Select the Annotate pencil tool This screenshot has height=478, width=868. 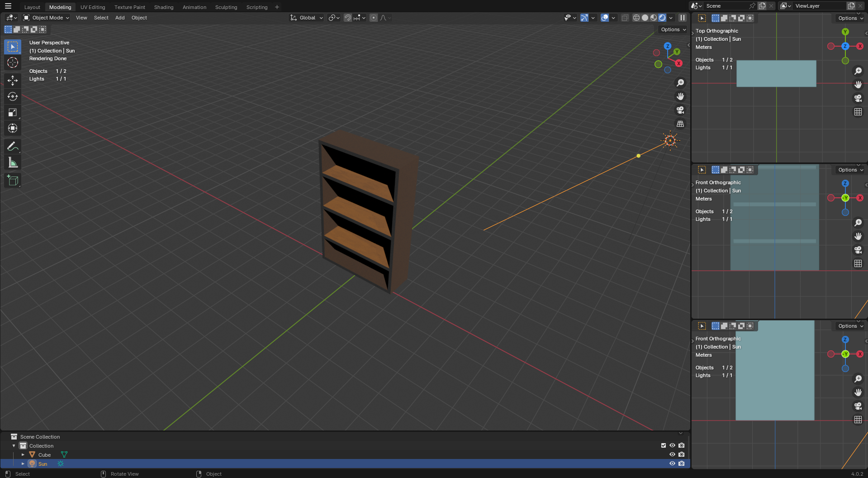point(13,146)
